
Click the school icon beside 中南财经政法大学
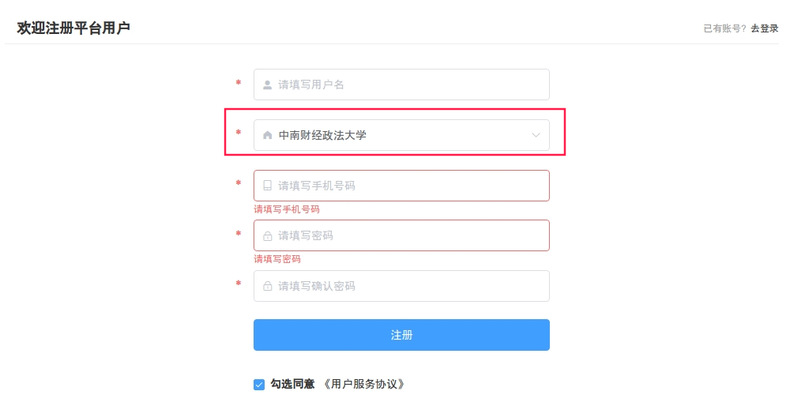coord(267,135)
